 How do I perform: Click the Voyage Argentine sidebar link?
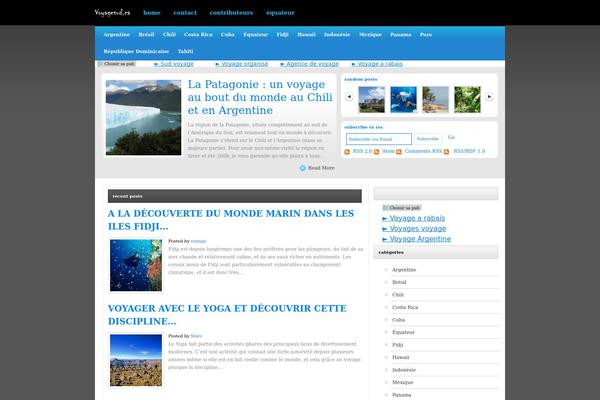pyautogui.click(x=417, y=239)
